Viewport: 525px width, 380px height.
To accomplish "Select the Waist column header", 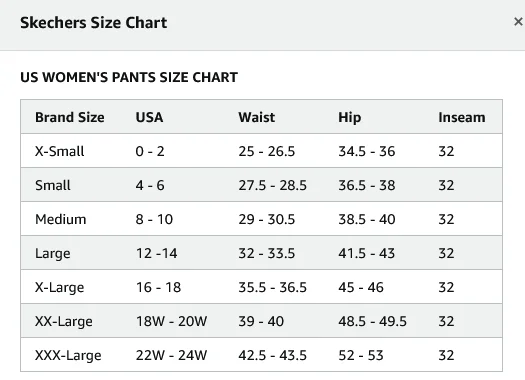I will coord(256,118).
